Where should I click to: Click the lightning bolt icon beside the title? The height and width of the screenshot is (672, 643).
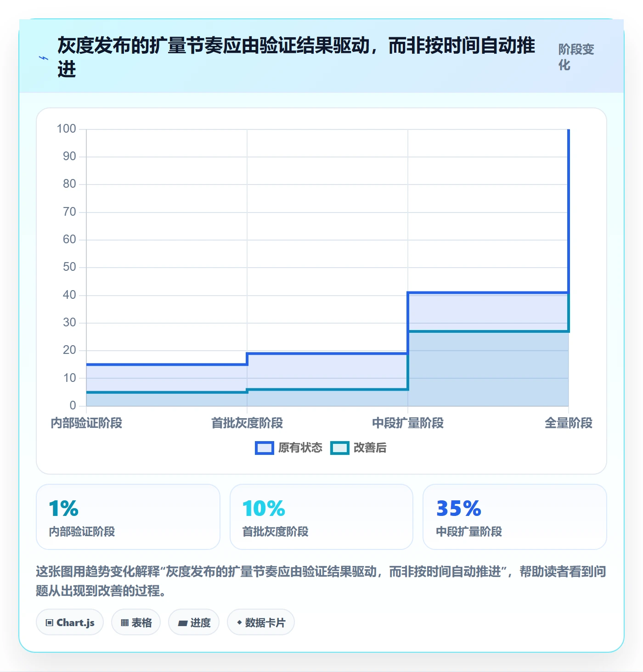pyautogui.click(x=44, y=58)
